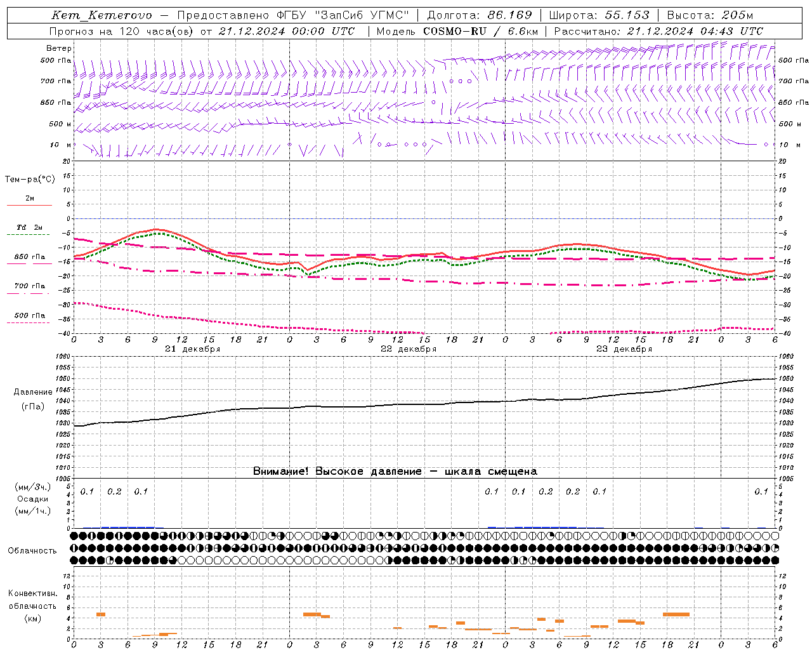Click the date label 22 декабря

click(x=409, y=349)
